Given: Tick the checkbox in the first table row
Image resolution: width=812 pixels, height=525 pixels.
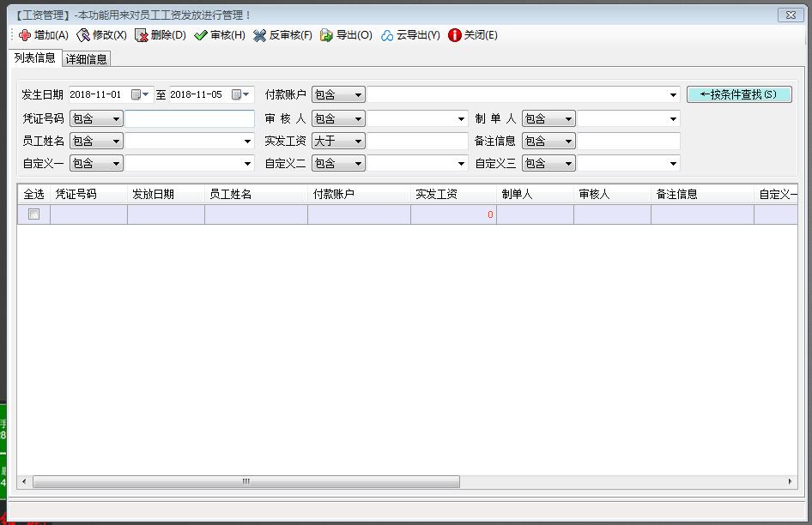Looking at the screenshot, I should click(33, 214).
